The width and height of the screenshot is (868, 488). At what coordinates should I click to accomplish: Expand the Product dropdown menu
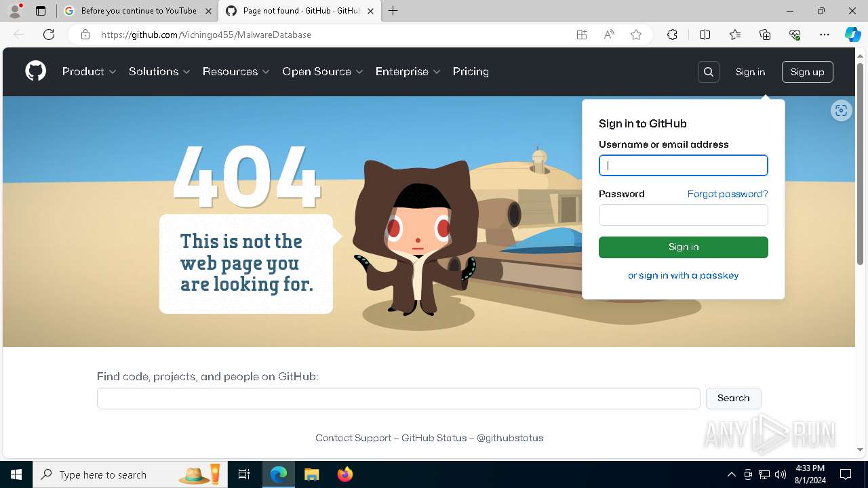click(x=90, y=71)
